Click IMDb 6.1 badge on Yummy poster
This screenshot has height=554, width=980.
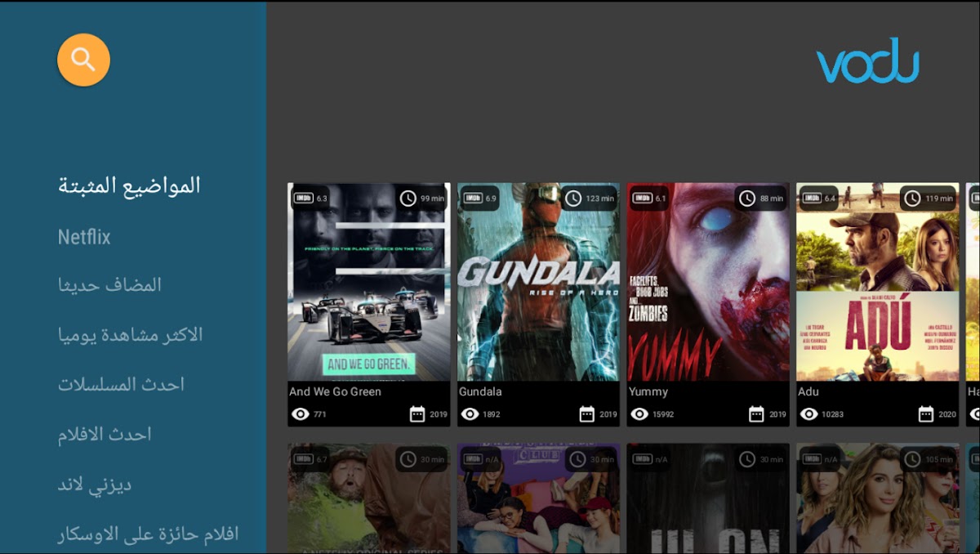(650, 198)
